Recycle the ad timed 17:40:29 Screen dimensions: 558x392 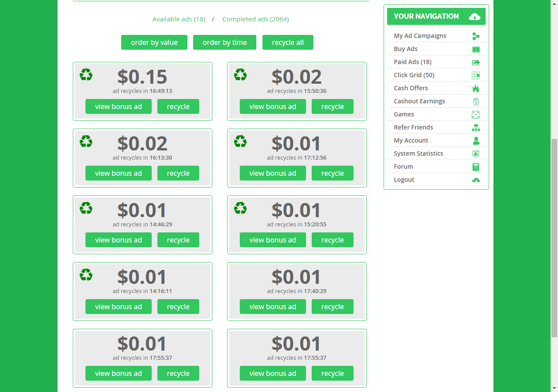point(333,307)
